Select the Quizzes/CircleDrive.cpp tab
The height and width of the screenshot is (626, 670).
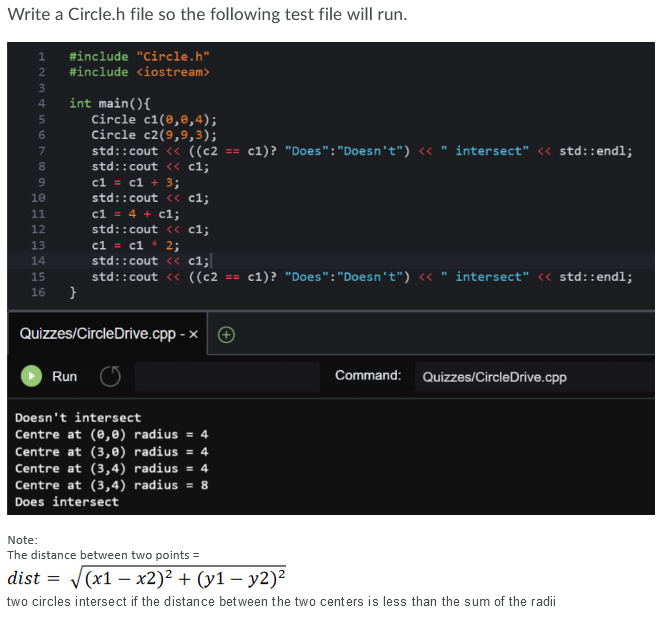pos(107,334)
